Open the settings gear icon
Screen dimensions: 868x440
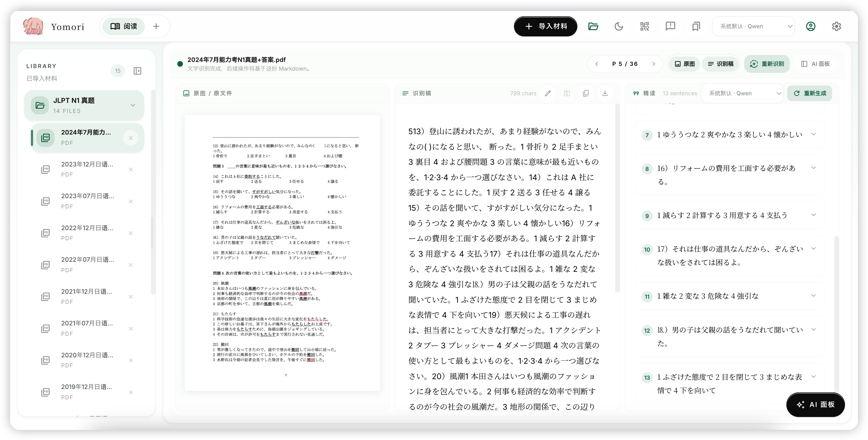coord(836,26)
